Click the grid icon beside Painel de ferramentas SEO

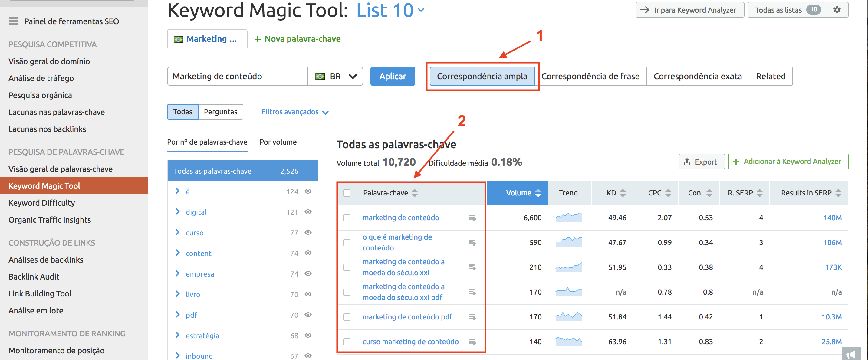(13, 21)
